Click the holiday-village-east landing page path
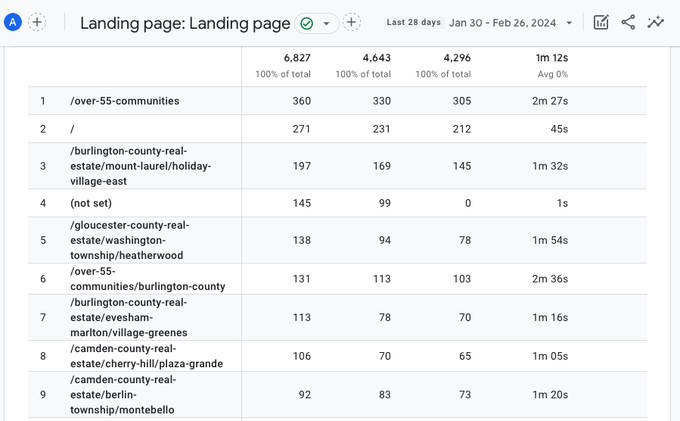Viewport: 680px width, 421px height. click(141, 166)
